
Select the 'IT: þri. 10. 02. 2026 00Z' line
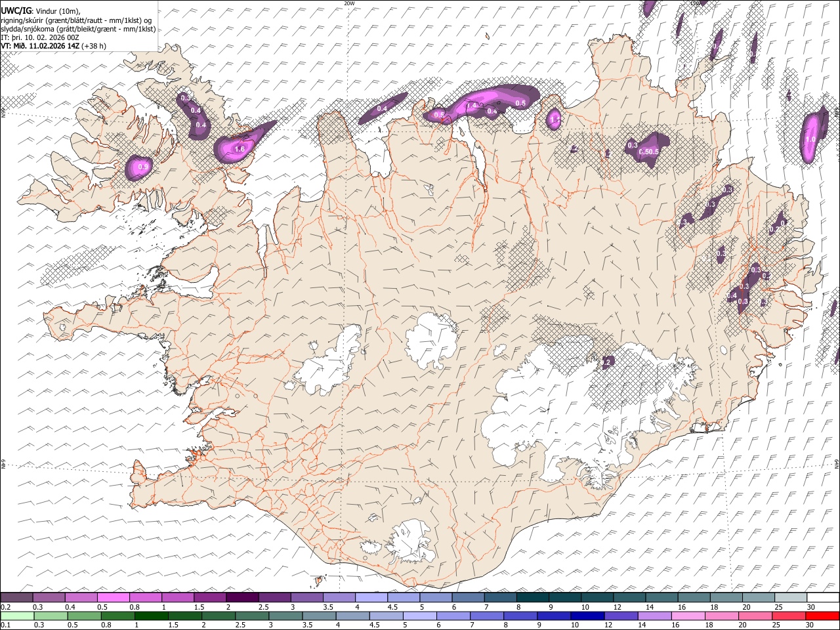pyautogui.click(x=40, y=37)
